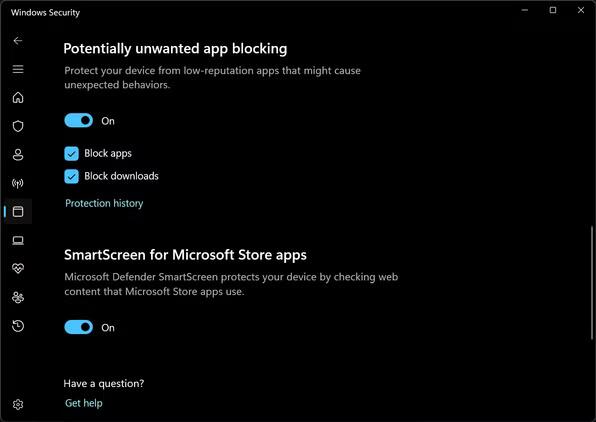
Task: Open Device security laptop icon
Action: [18, 240]
